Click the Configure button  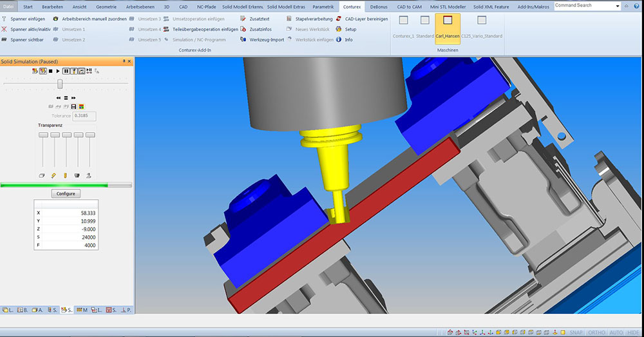click(66, 193)
